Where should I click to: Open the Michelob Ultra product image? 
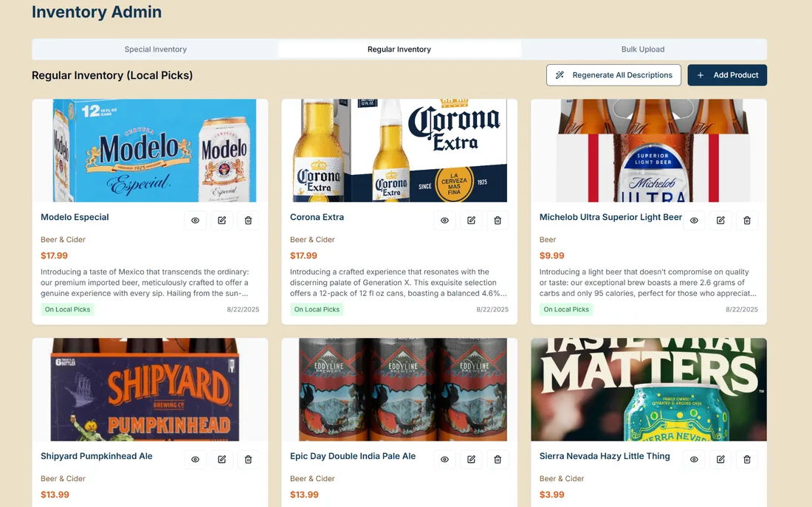[649, 151]
